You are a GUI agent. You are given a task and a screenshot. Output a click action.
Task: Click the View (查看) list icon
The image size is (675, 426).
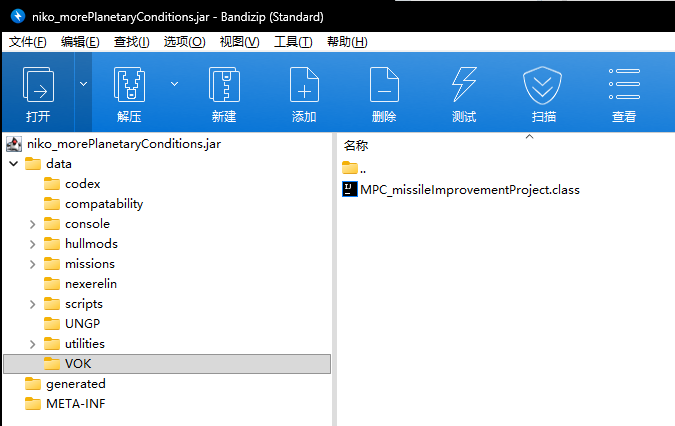pos(624,84)
